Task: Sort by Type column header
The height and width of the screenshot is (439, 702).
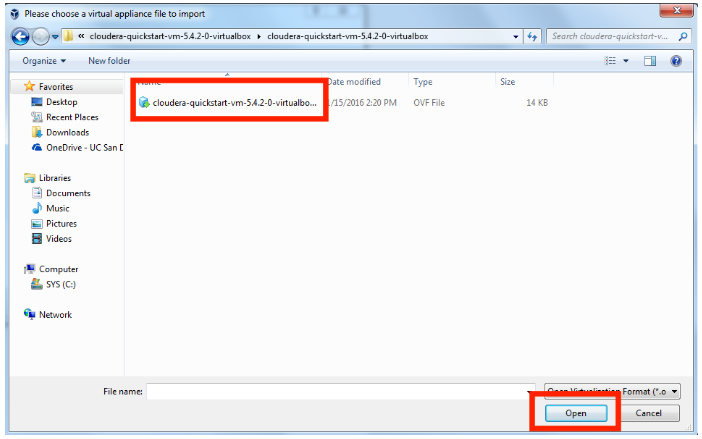Action: coord(423,82)
